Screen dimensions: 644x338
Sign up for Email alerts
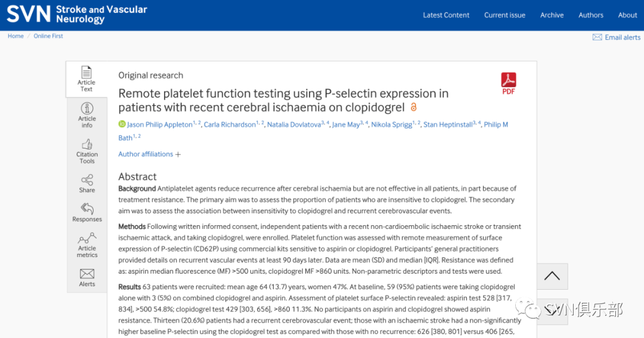617,38
